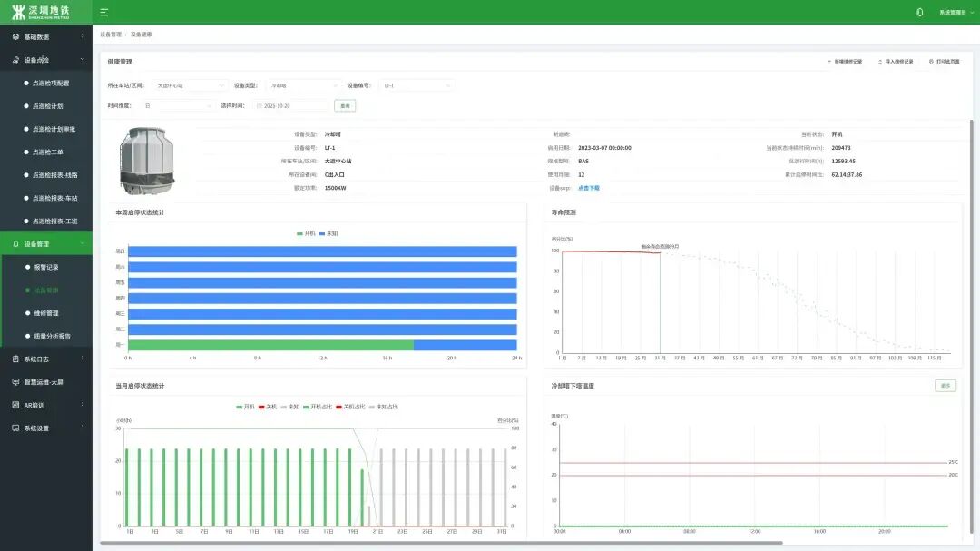Open the 所在车站/区间 station dropdown
980x551 pixels.
(190, 85)
